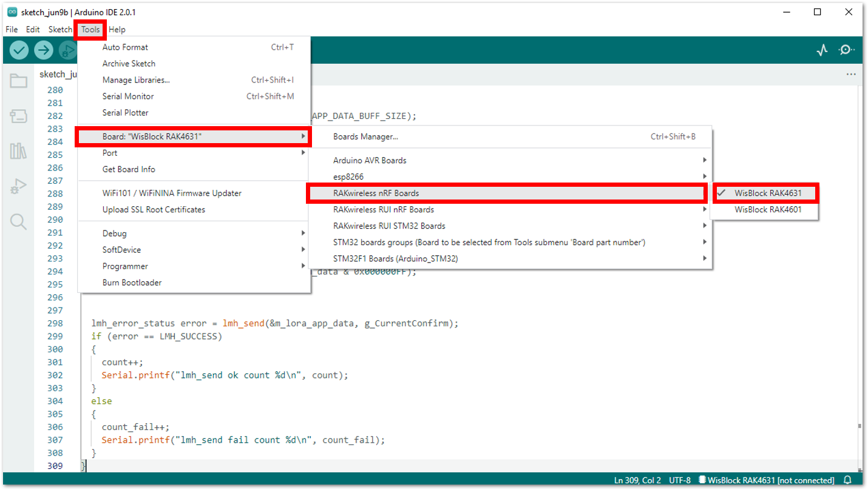The image size is (868, 490).
Task: Select Archive Sketch menu entry
Action: (x=194, y=64)
